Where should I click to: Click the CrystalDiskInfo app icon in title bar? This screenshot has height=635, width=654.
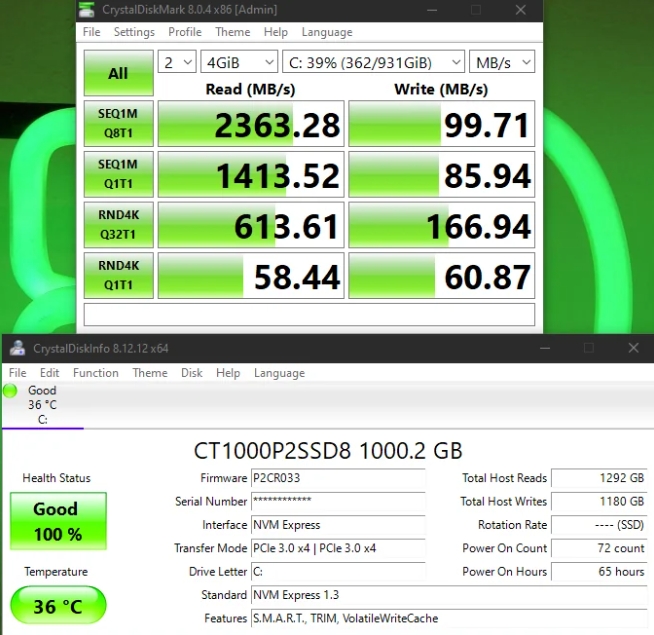point(17,348)
